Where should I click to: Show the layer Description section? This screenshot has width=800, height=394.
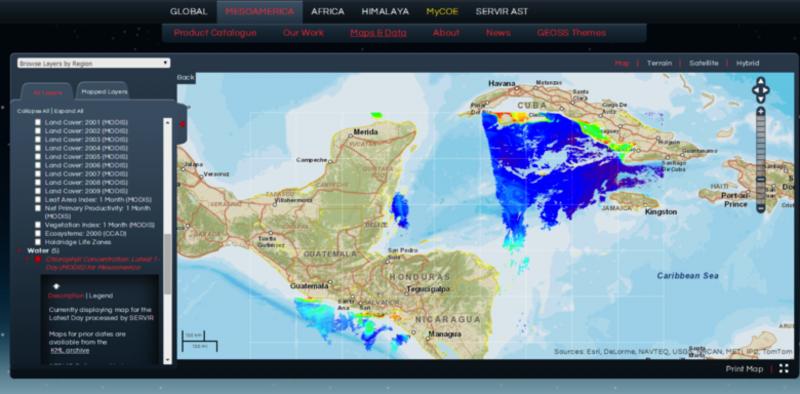(66, 296)
